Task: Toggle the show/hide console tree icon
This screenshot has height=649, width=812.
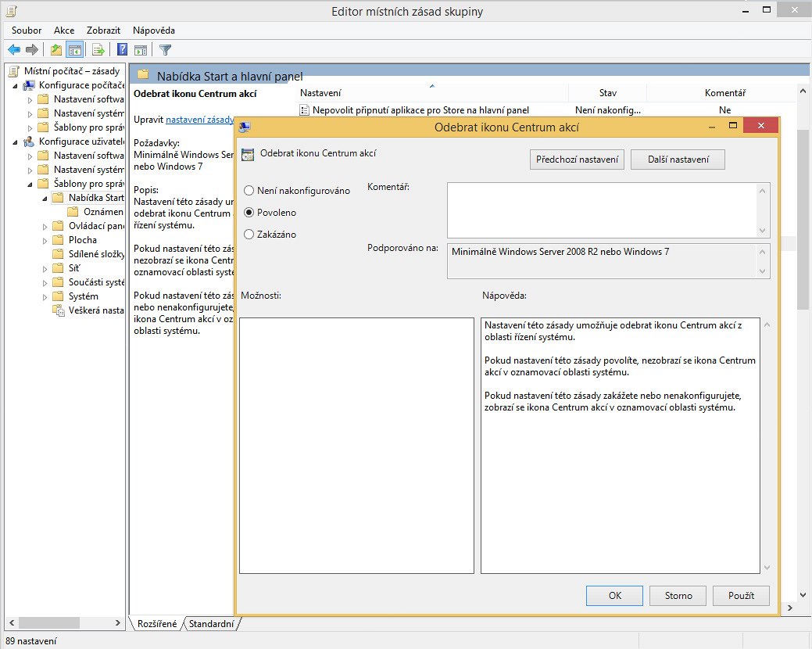Action: (75, 50)
